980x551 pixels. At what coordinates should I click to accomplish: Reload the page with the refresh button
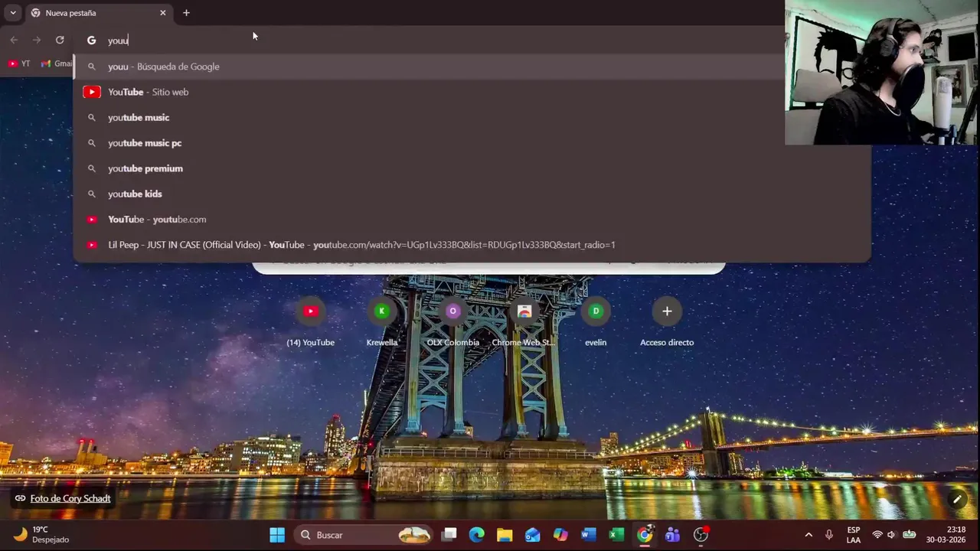coord(60,40)
